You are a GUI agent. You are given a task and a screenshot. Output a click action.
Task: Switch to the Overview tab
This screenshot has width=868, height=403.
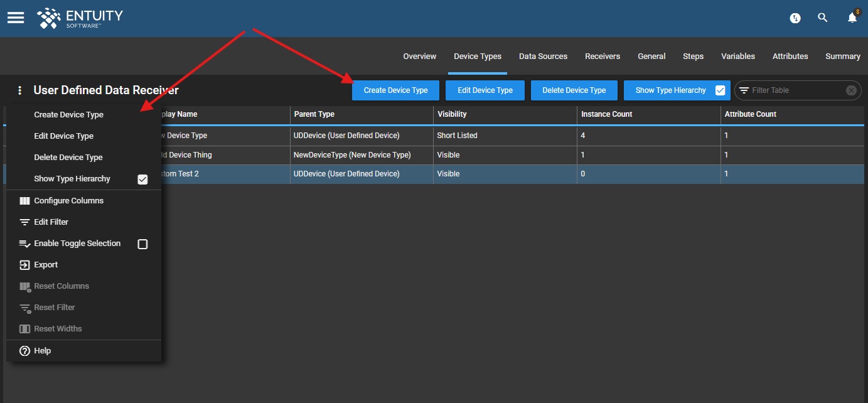coord(419,56)
